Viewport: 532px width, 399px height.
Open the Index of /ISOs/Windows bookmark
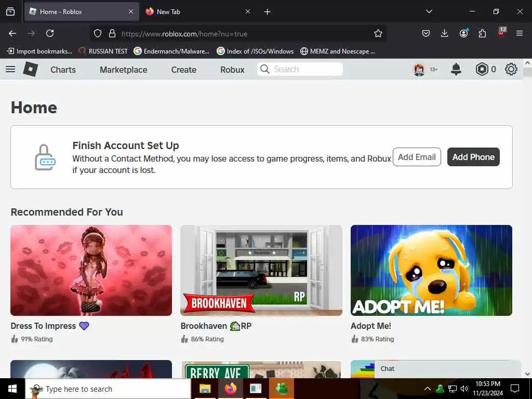[255, 51]
